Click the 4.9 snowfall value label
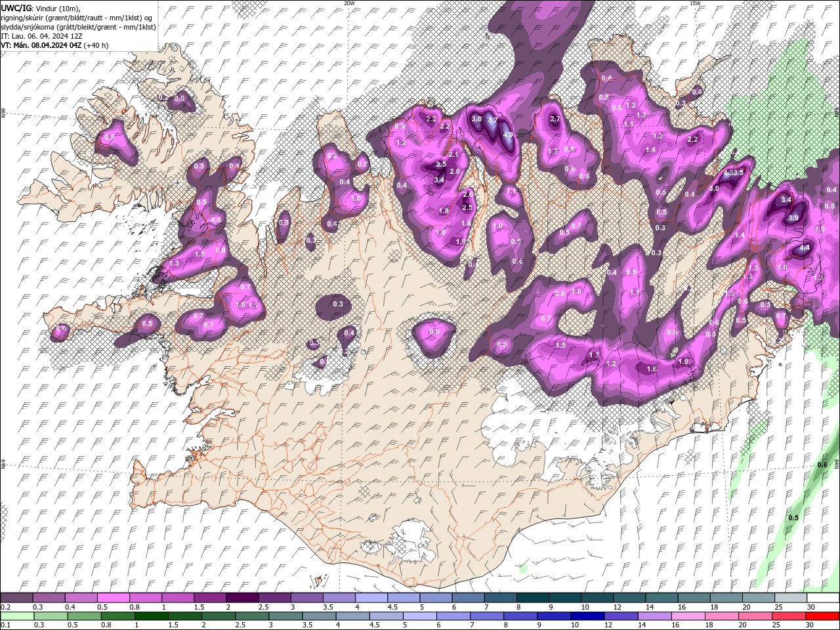The height and width of the screenshot is (630, 840). (507, 135)
